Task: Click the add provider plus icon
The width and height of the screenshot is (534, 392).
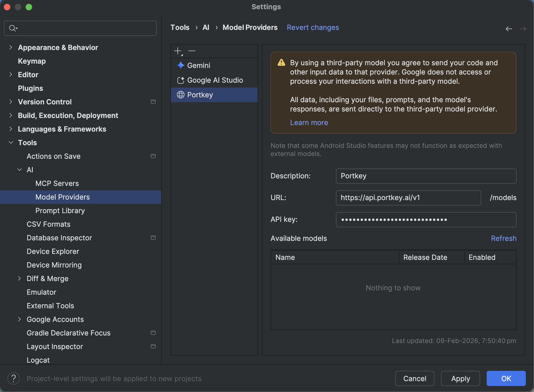Action: coord(178,51)
